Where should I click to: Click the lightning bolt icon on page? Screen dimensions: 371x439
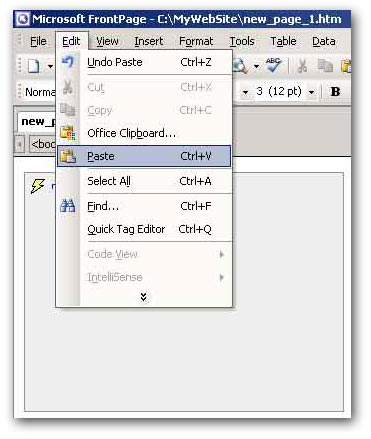[37, 185]
